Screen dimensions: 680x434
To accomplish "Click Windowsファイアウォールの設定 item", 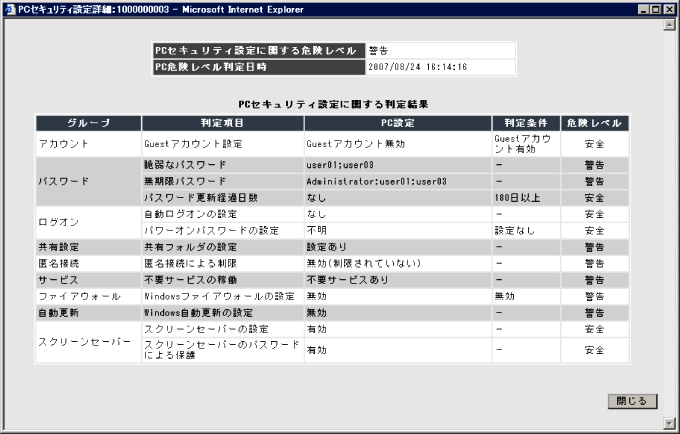I will [219, 297].
